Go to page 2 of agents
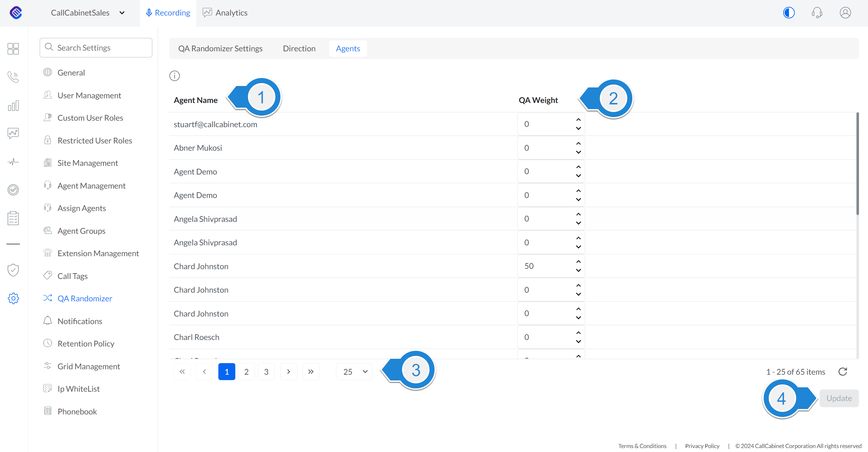This screenshot has width=868, height=452. 247,372
